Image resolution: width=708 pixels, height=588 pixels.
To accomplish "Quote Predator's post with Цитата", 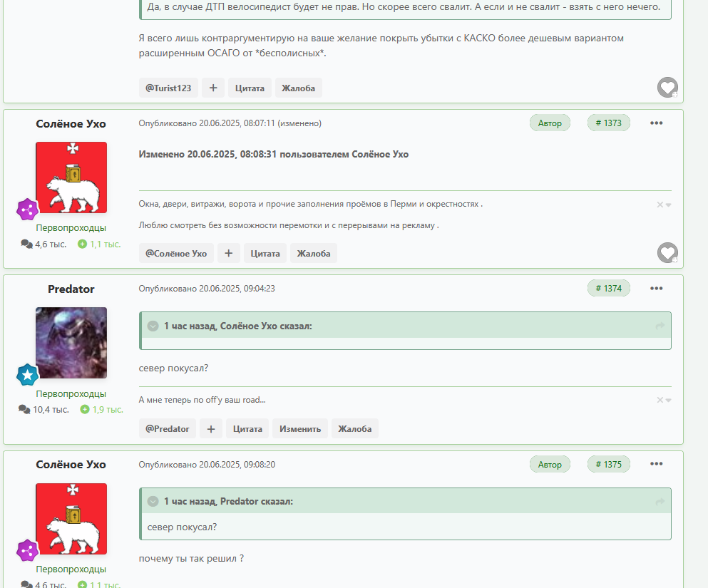I will (x=247, y=428).
